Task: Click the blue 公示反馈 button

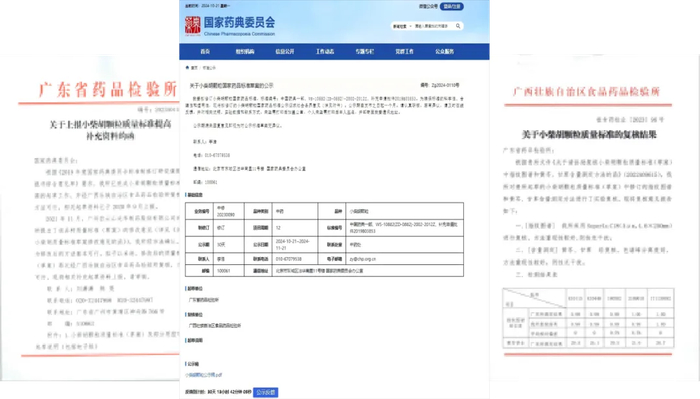Action: click(x=266, y=392)
